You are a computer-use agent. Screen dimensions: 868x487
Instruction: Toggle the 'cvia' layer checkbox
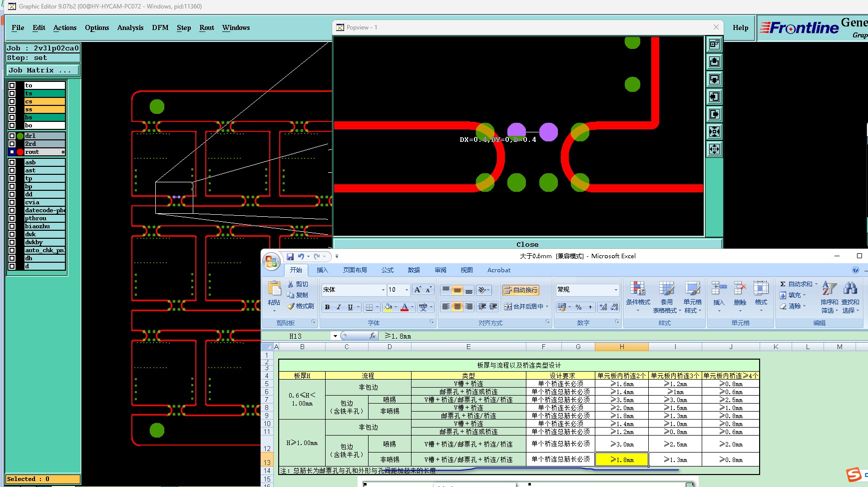[x=12, y=202]
